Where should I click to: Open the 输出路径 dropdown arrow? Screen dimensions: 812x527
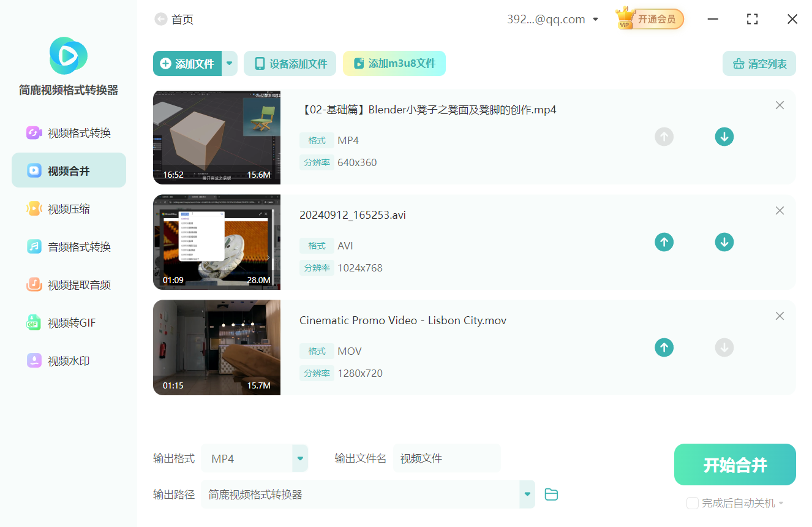point(527,495)
